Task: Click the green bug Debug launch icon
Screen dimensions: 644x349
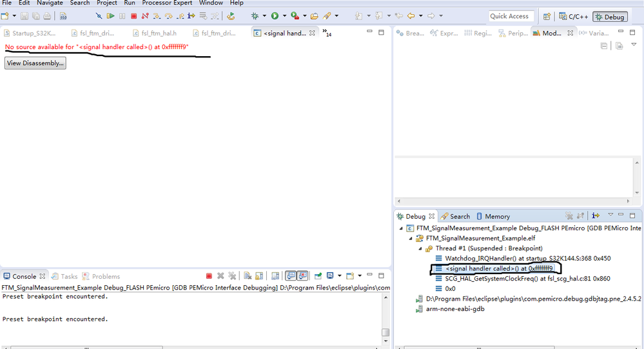Action: (255, 16)
